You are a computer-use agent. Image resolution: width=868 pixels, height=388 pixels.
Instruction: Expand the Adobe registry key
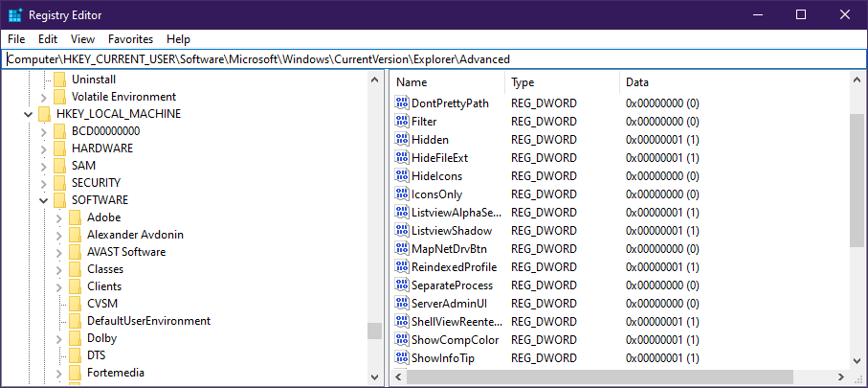pyautogui.click(x=59, y=217)
